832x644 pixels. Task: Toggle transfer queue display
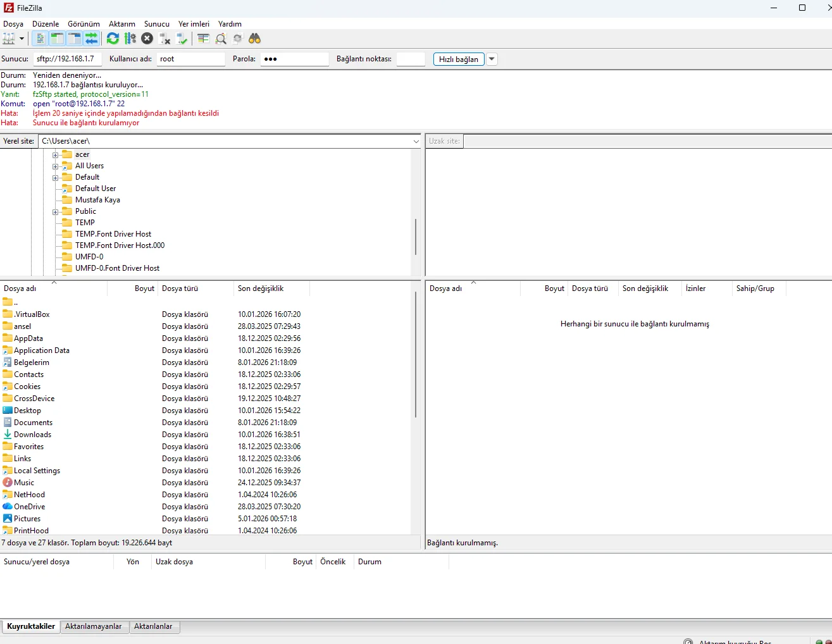click(x=92, y=39)
